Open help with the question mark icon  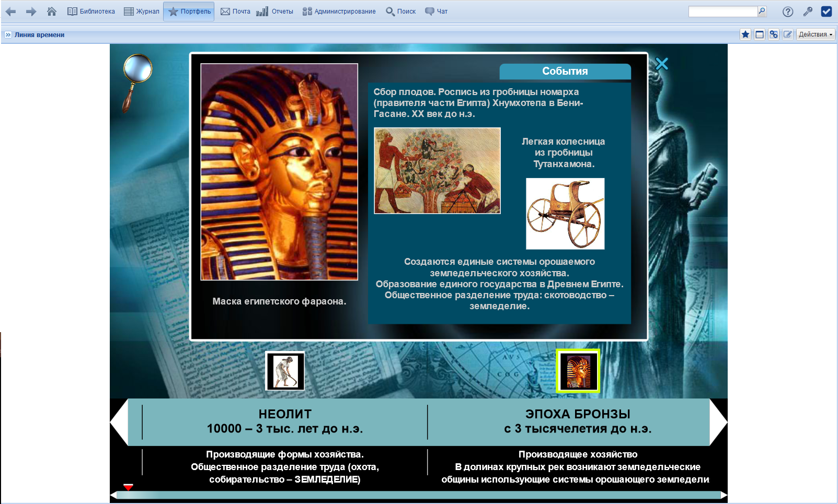788,11
